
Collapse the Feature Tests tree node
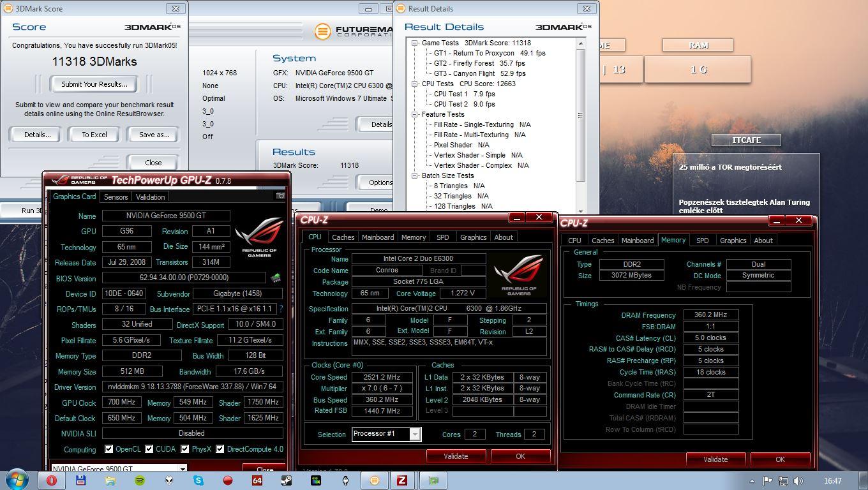tap(414, 115)
